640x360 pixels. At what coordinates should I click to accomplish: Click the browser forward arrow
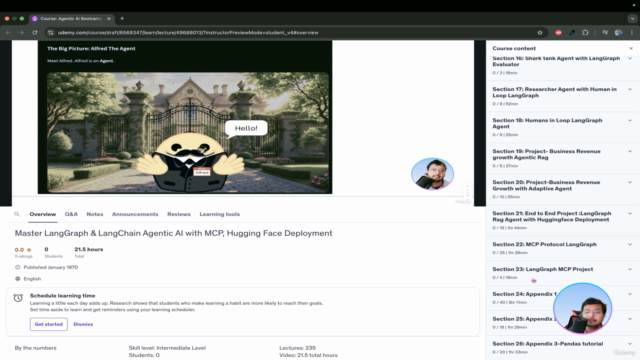(x=21, y=33)
